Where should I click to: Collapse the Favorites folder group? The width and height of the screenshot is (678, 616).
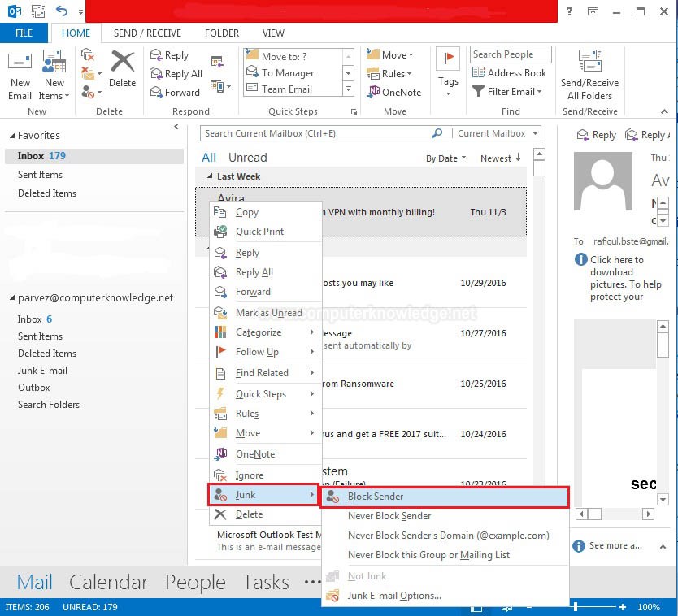tap(12, 136)
